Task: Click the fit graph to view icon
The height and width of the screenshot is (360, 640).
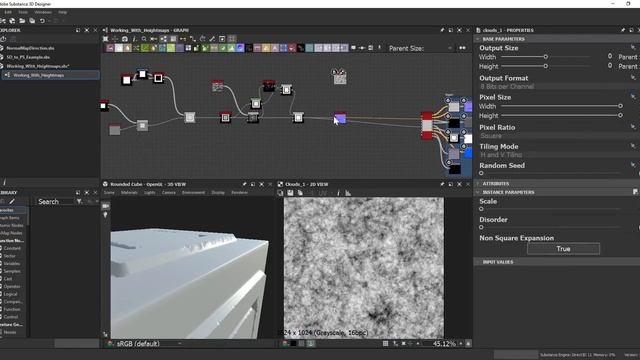Action: coord(105,39)
